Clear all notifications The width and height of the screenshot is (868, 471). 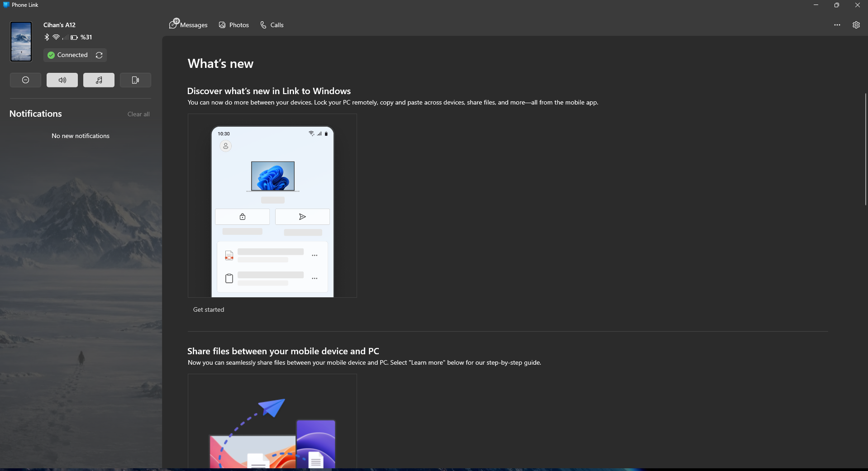pos(138,114)
